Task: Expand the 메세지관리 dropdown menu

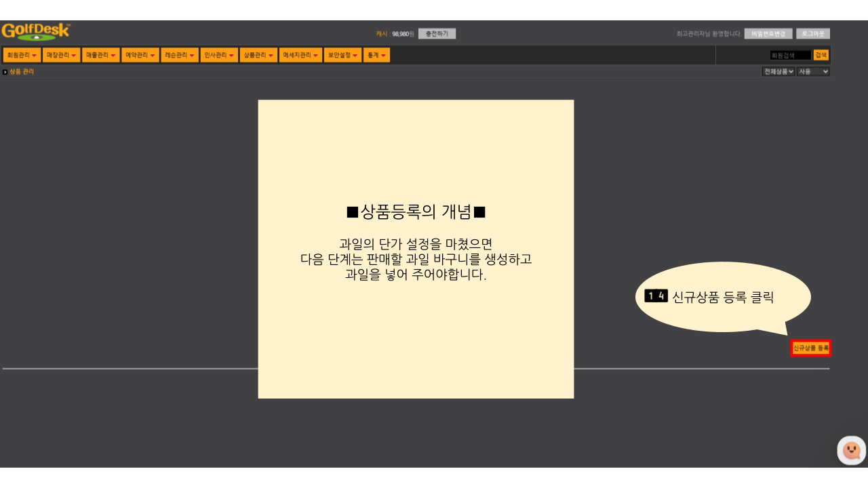Action: tap(301, 55)
